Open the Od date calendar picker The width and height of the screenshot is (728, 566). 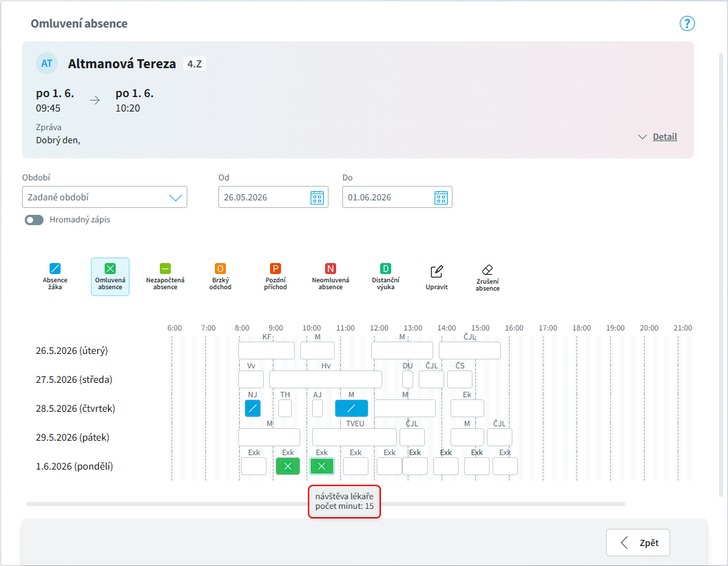coord(317,198)
